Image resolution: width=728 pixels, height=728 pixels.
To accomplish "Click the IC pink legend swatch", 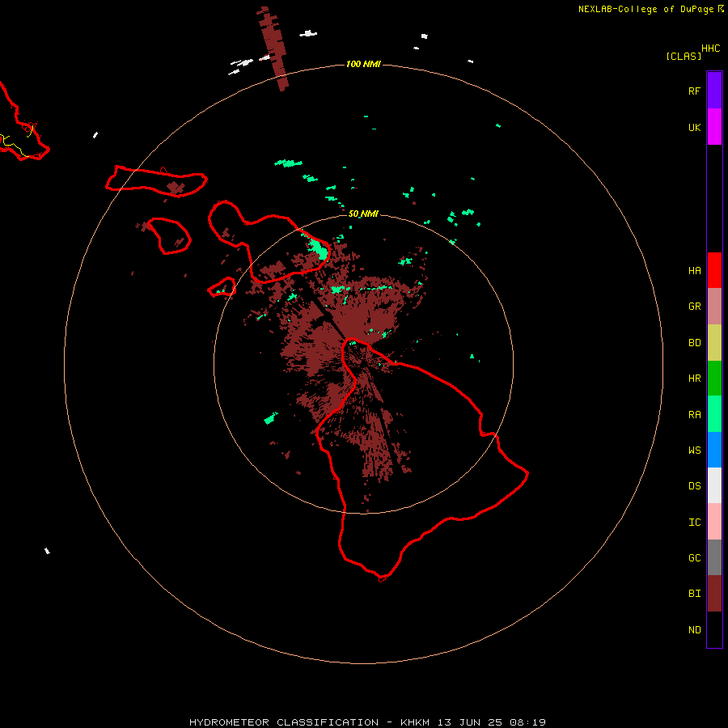I will pos(714,522).
